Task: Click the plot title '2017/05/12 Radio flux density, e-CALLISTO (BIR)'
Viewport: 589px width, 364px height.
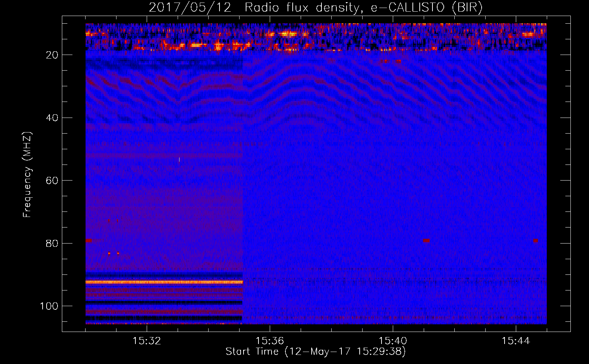Action: coord(316,8)
